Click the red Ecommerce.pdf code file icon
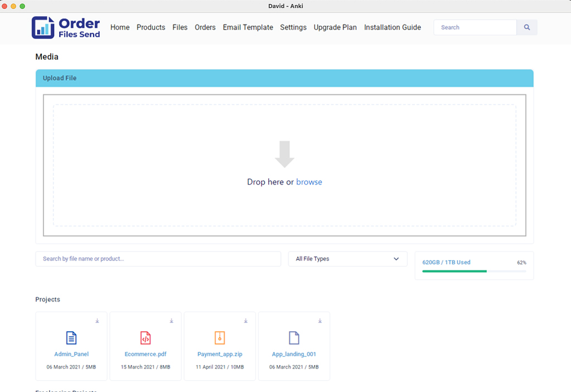571x392 pixels. click(146, 337)
